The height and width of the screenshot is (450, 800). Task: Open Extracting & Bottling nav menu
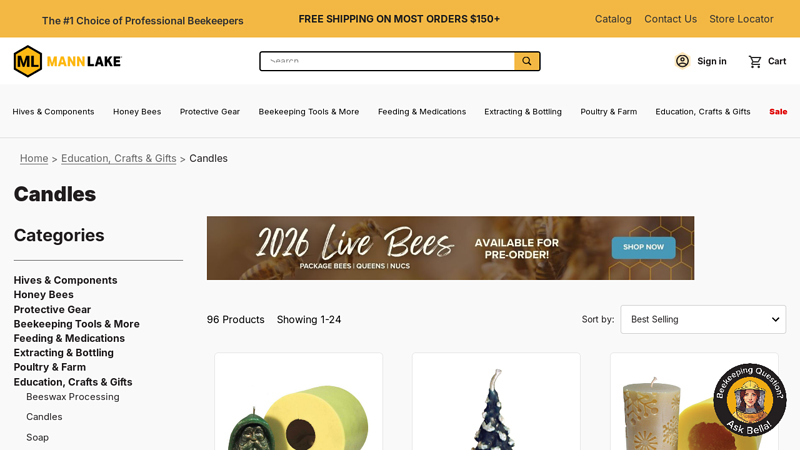[523, 111]
